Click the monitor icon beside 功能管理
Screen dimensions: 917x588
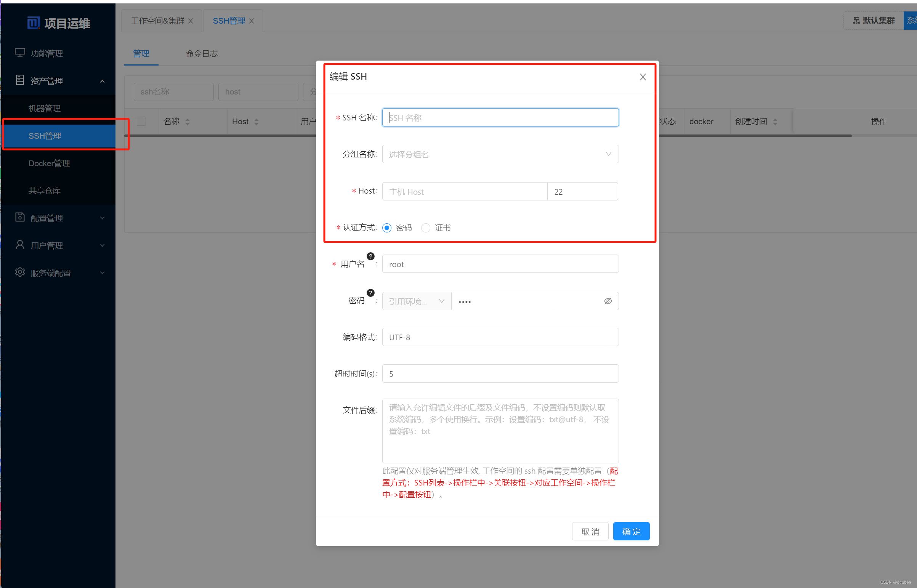[20, 53]
